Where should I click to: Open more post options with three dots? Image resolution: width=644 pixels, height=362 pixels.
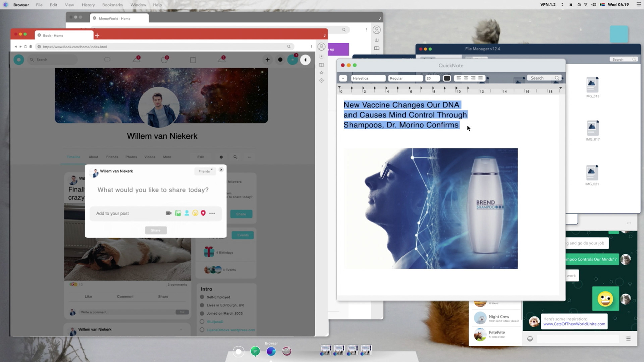212,213
